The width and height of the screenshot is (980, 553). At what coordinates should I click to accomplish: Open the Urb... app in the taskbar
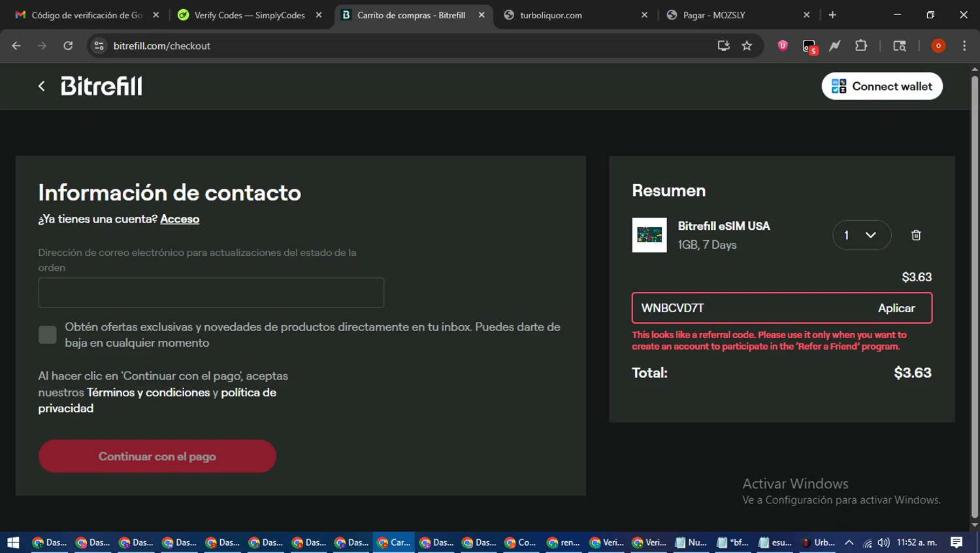point(818,543)
